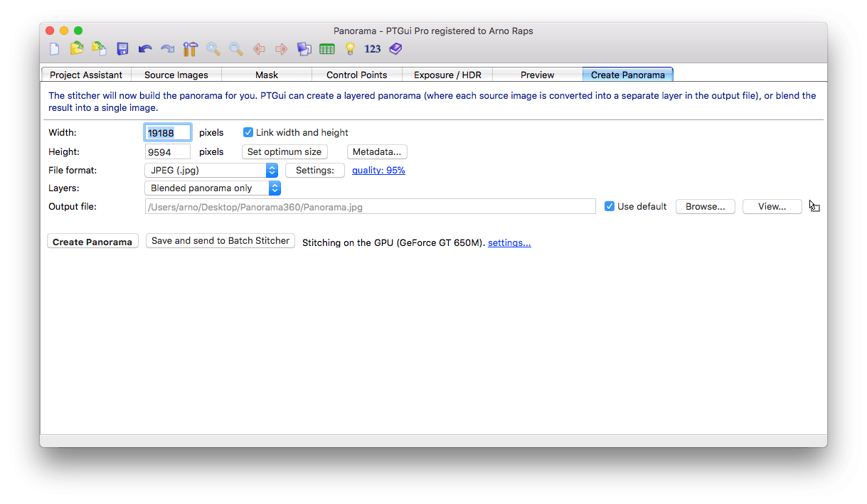Click the View... button
Screen dimensions: 867x504
(772, 206)
